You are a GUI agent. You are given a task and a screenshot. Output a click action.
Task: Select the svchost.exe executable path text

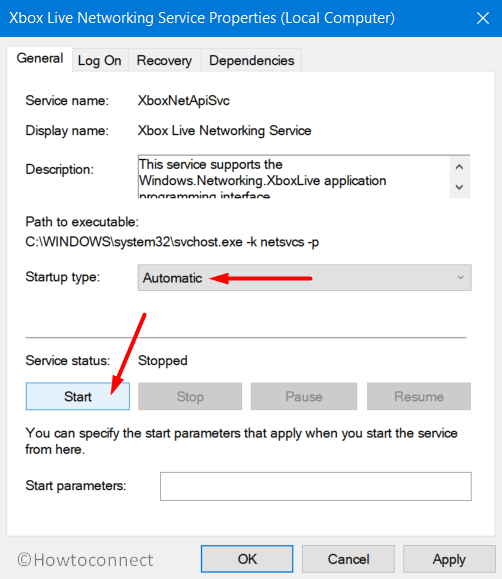point(172,242)
